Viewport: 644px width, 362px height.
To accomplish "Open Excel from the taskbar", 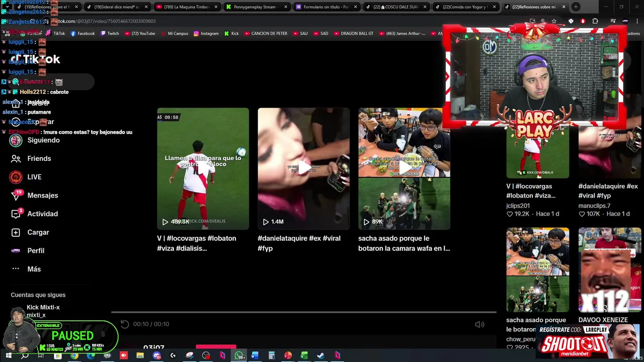I will (x=304, y=355).
